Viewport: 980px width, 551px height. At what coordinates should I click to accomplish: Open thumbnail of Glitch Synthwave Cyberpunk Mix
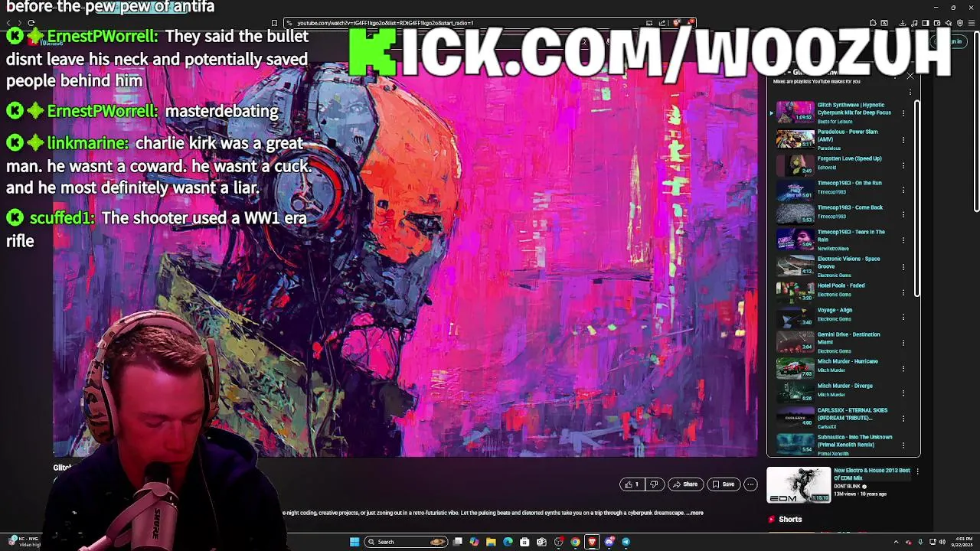point(795,112)
